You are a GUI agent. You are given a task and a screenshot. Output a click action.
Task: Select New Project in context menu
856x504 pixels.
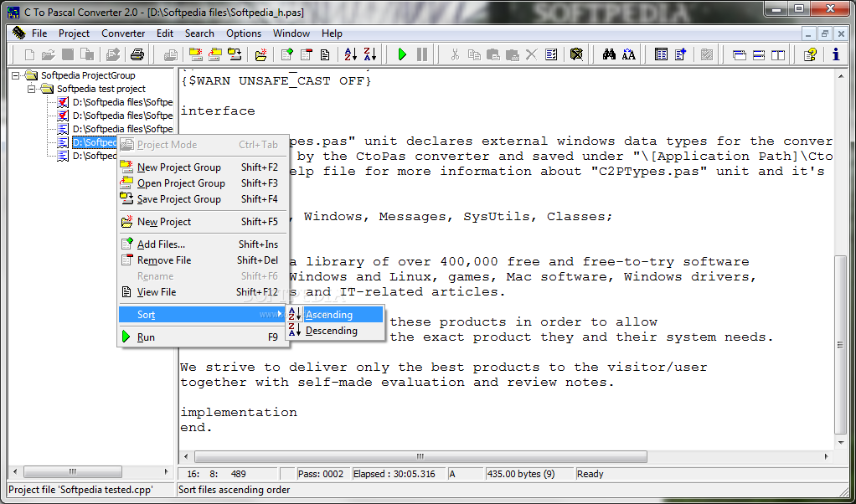click(202, 222)
